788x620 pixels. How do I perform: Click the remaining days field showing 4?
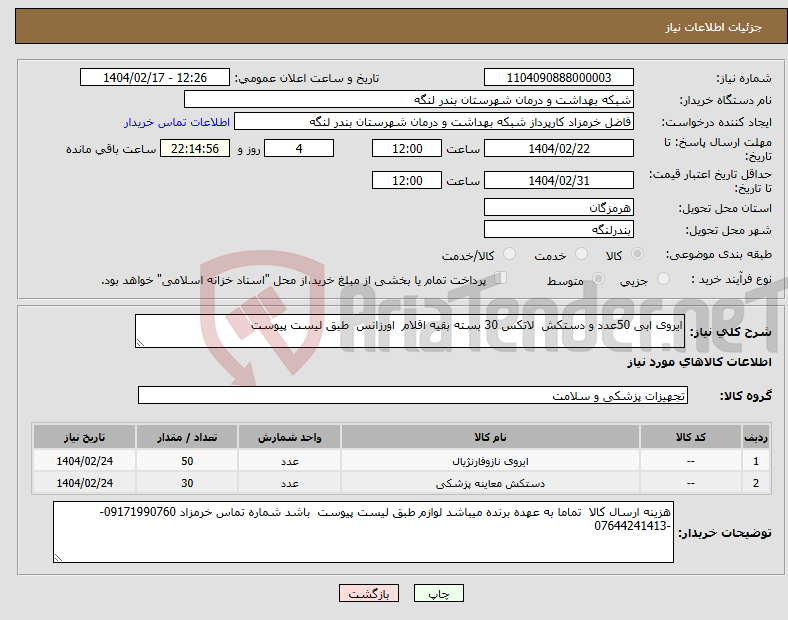point(299,148)
